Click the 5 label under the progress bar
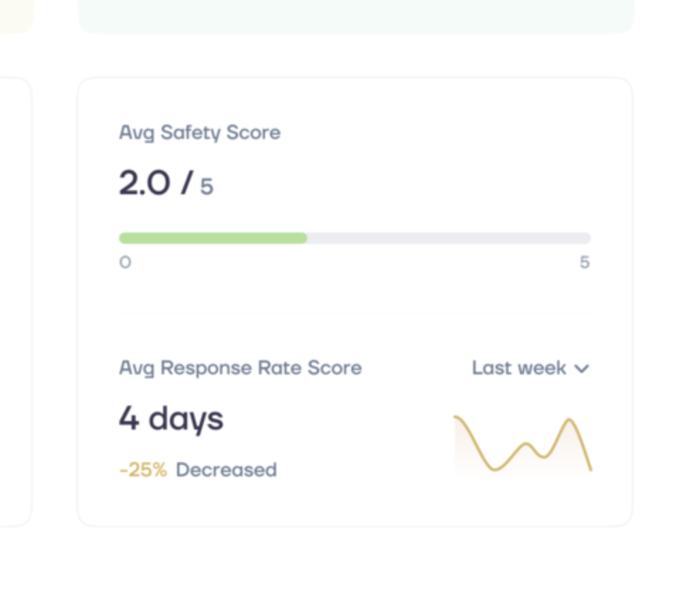Image resolution: width=700 pixels, height=594 pixels. click(585, 263)
